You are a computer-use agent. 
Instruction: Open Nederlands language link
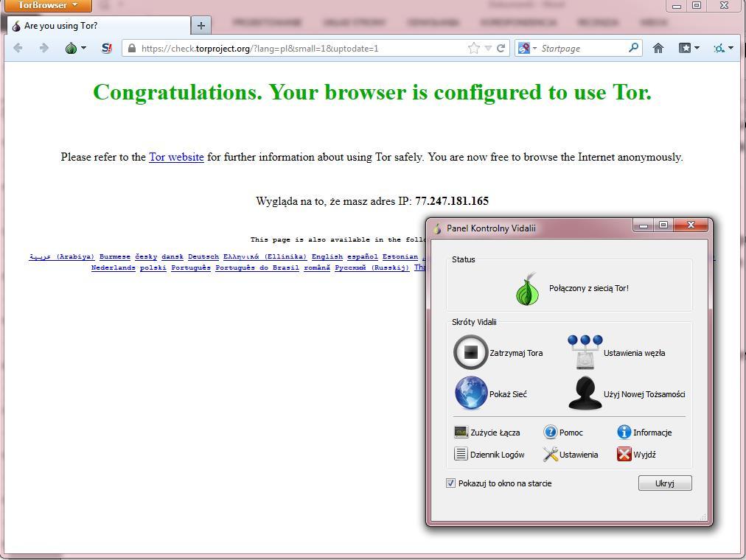pyautogui.click(x=114, y=267)
